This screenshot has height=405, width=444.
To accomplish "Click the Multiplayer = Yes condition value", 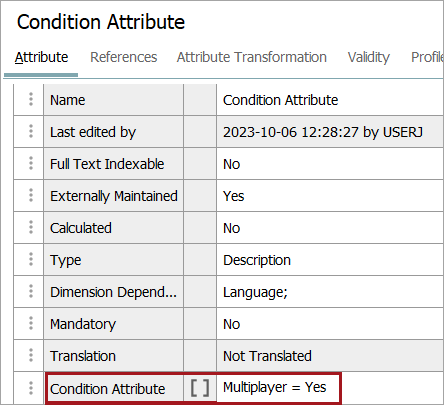I will tap(275, 387).
